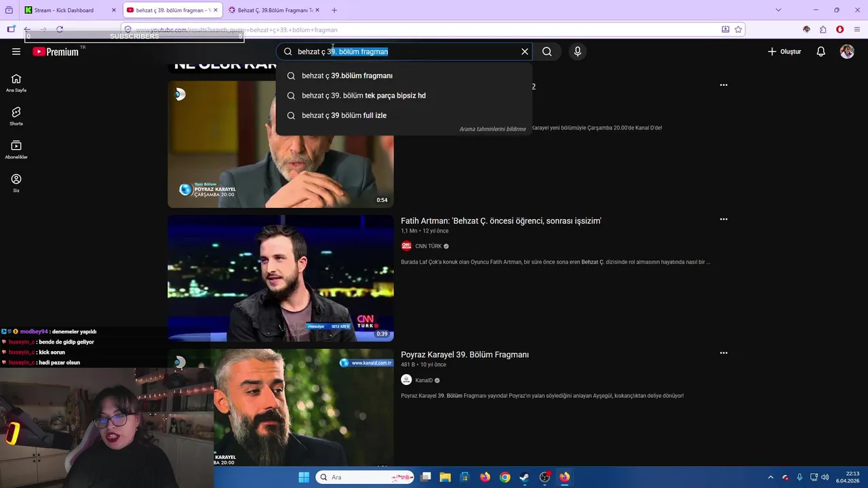Viewport: 868px width, 488px height.
Task: Click the KanalD channel avatar icon
Action: [x=406, y=380]
